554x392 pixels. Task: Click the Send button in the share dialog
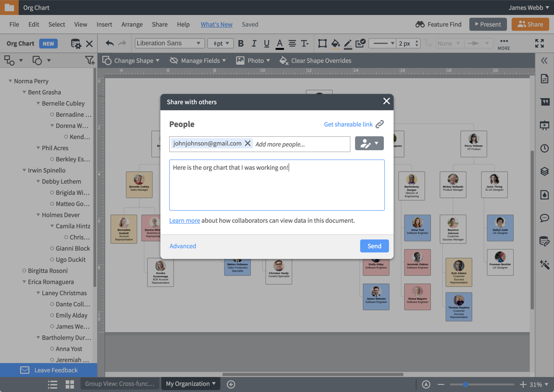(x=374, y=246)
